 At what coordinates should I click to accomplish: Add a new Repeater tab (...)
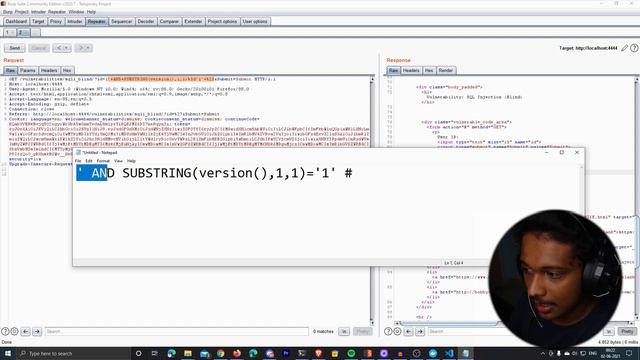[36, 33]
